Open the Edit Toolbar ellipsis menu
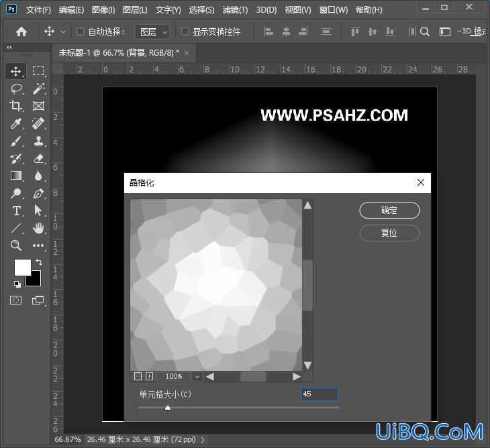490x448 pixels. click(38, 245)
